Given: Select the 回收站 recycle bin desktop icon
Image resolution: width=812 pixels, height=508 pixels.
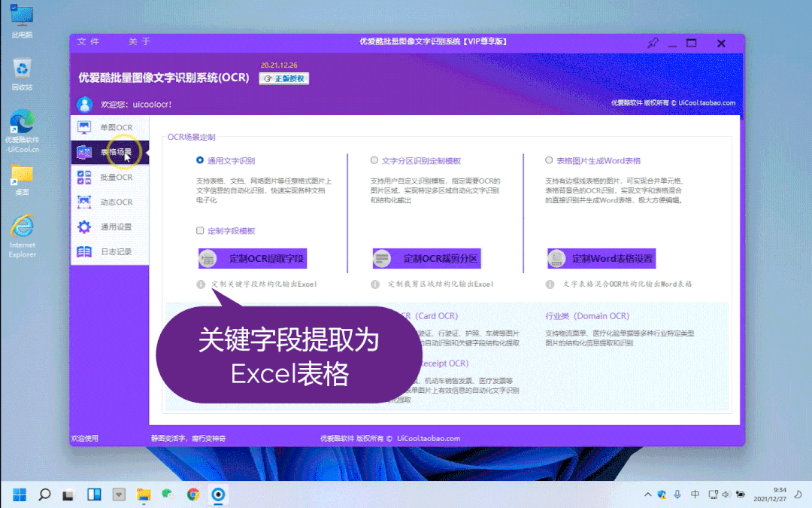Looking at the screenshot, I should coord(22,74).
